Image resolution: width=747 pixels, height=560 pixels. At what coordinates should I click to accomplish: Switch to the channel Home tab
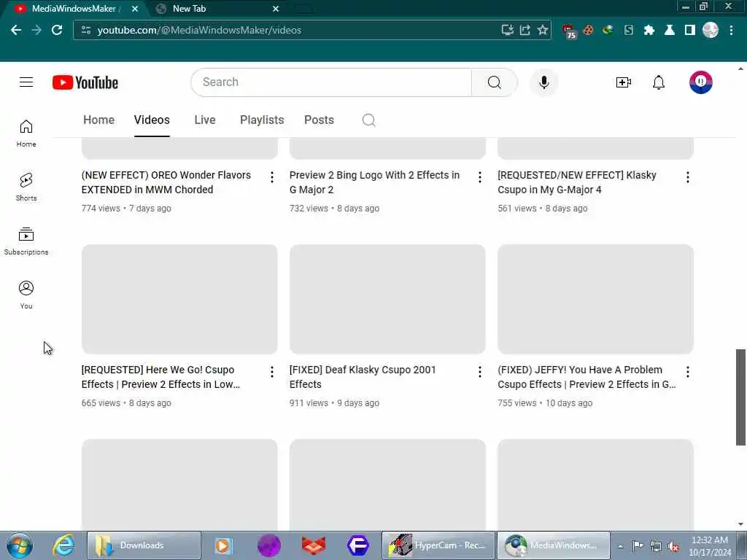(98, 120)
